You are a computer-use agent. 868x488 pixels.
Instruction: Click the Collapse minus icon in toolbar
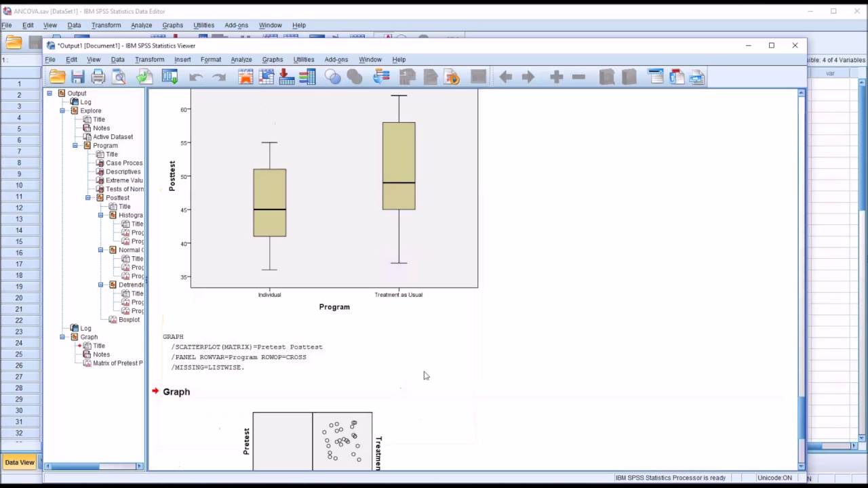(578, 77)
